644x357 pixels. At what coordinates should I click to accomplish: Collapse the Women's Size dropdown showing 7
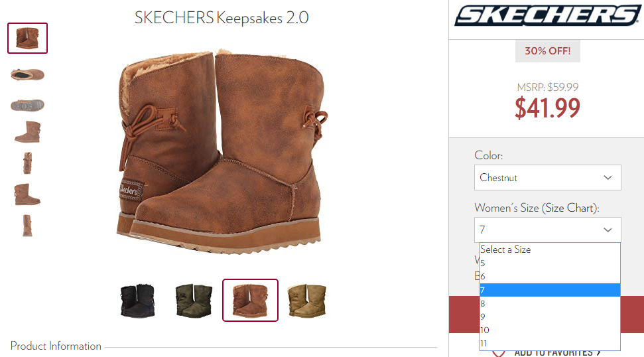[x=547, y=230]
